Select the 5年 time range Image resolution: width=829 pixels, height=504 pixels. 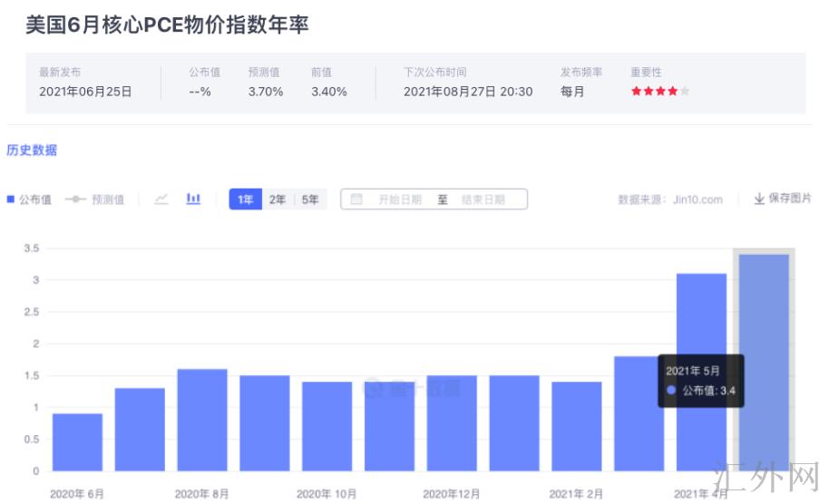(310, 199)
